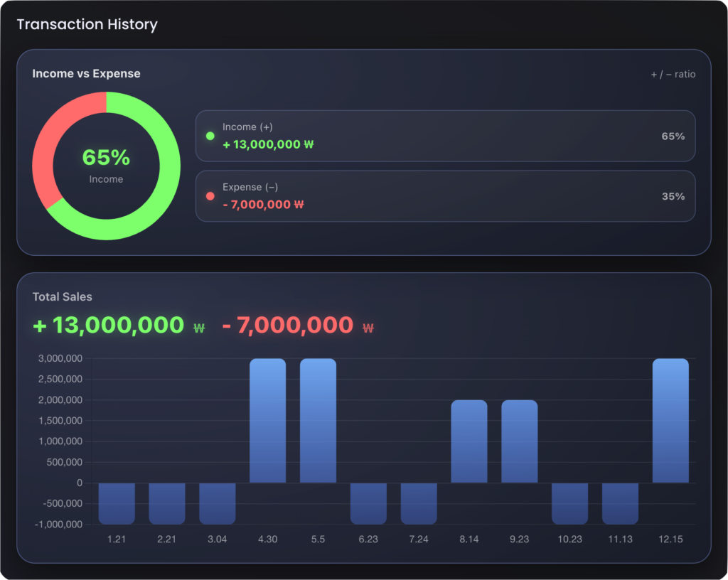Screen dimensions: 728x580
Task: Click the 9.23 sales bar
Action: coord(520,441)
